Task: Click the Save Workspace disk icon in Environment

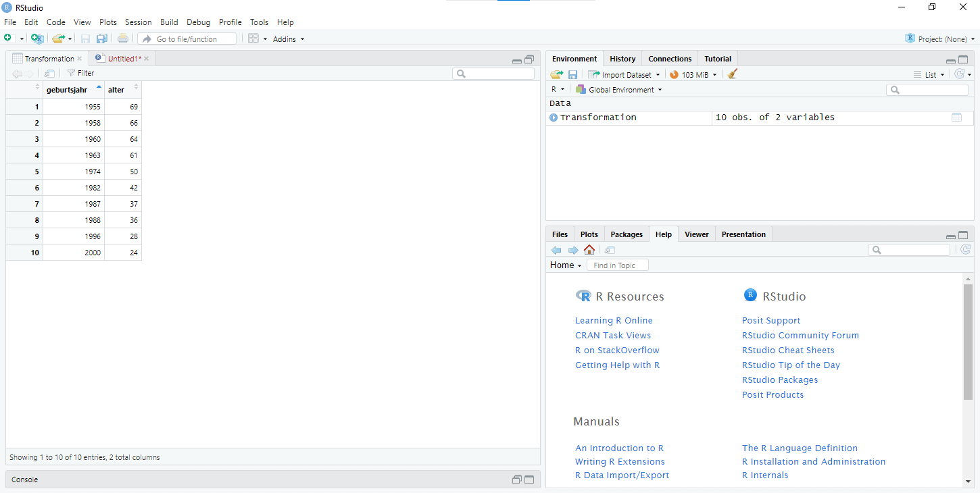Action: pos(572,74)
